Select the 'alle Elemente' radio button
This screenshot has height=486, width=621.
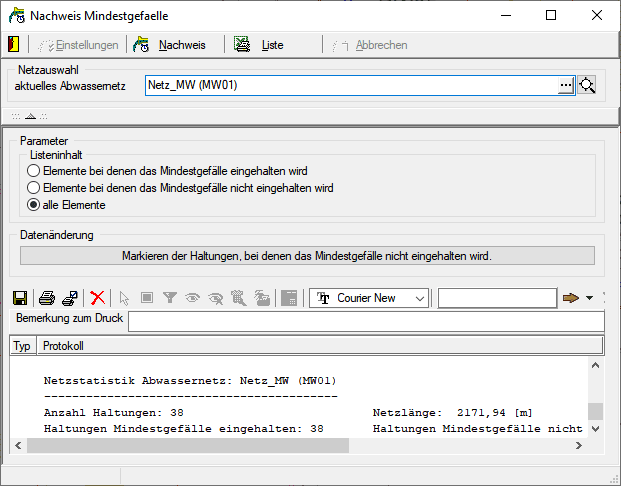(x=33, y=205)
